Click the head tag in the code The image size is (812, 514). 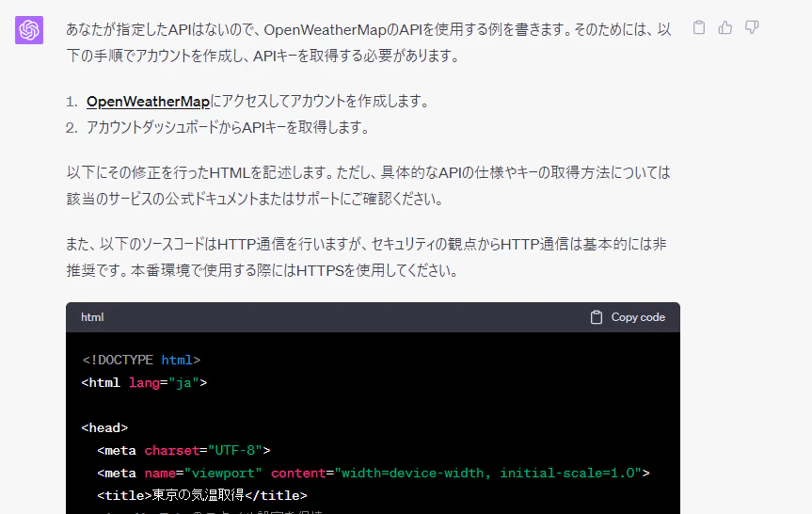104,427
